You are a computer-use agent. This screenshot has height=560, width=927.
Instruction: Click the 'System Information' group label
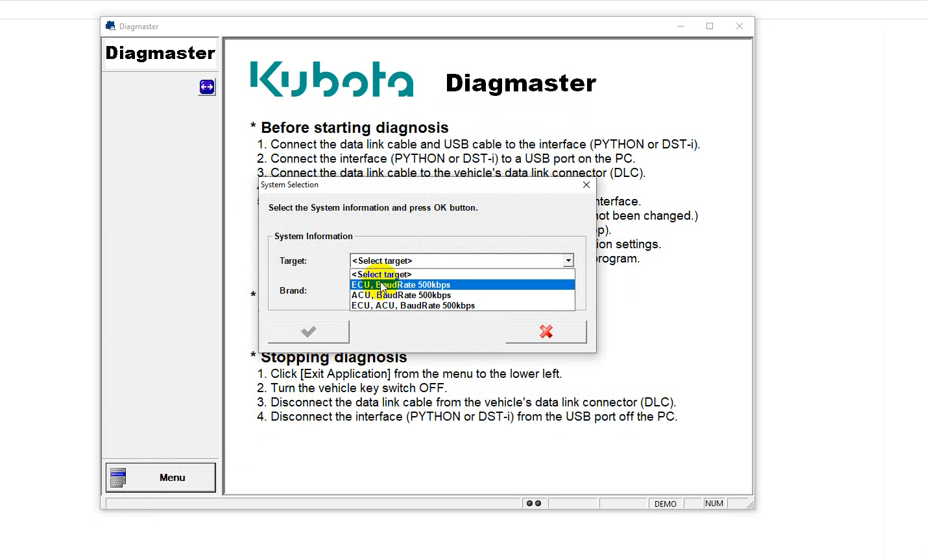313,236
